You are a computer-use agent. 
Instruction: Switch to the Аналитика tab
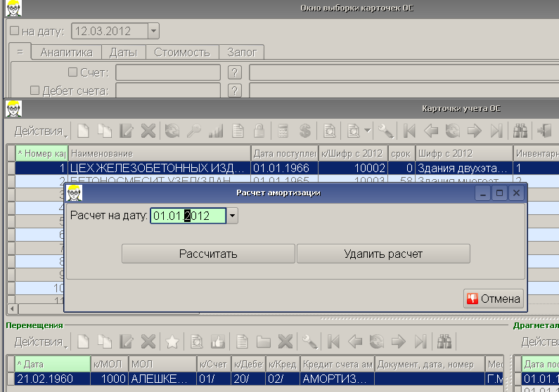[x=67, y=52]
